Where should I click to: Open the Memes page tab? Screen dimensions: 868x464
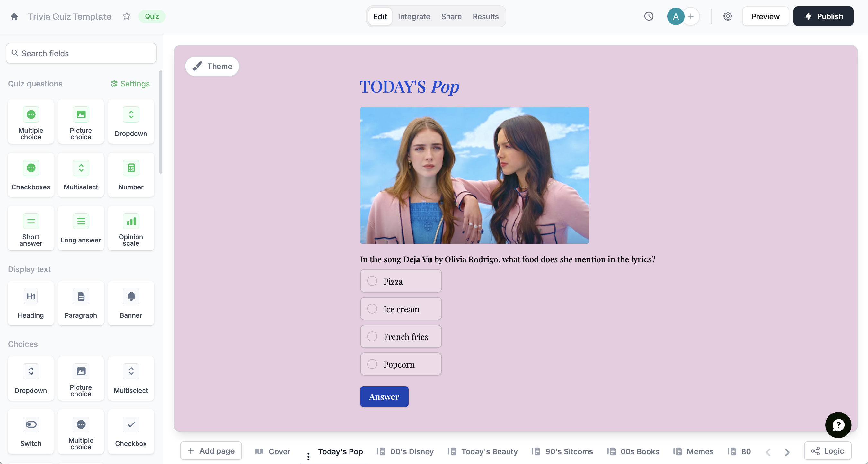pos(694,451)
